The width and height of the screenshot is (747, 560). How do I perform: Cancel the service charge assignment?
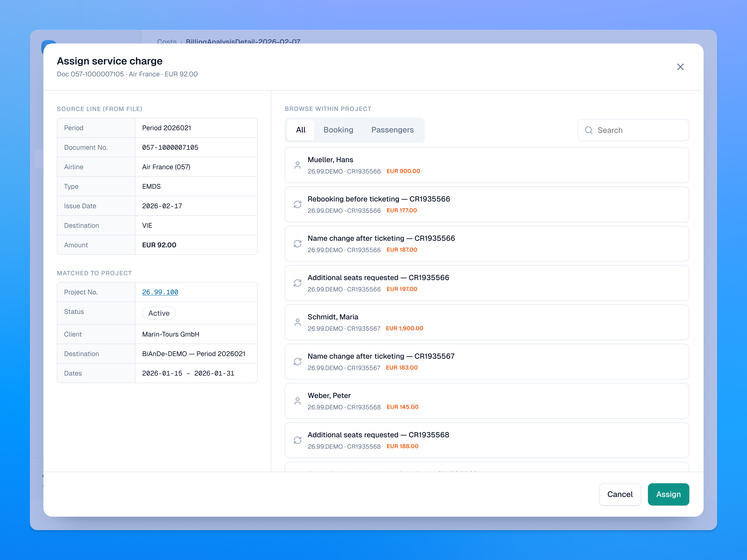coord(620,494)
